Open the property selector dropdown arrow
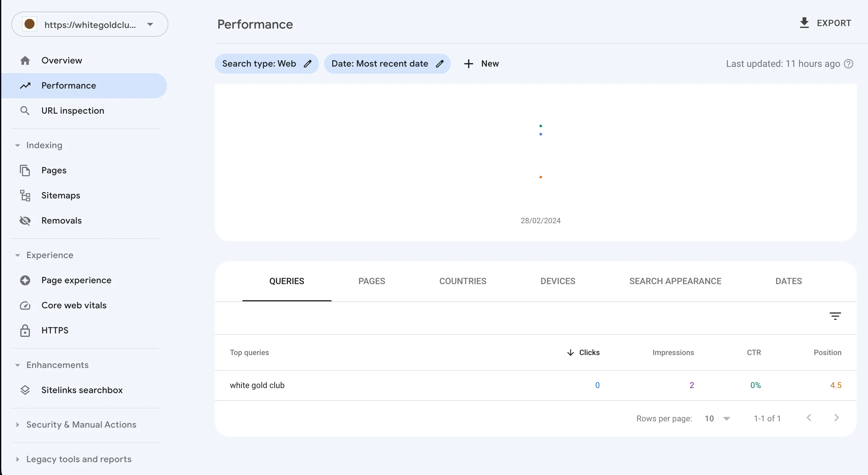 [x=150, y=24]
